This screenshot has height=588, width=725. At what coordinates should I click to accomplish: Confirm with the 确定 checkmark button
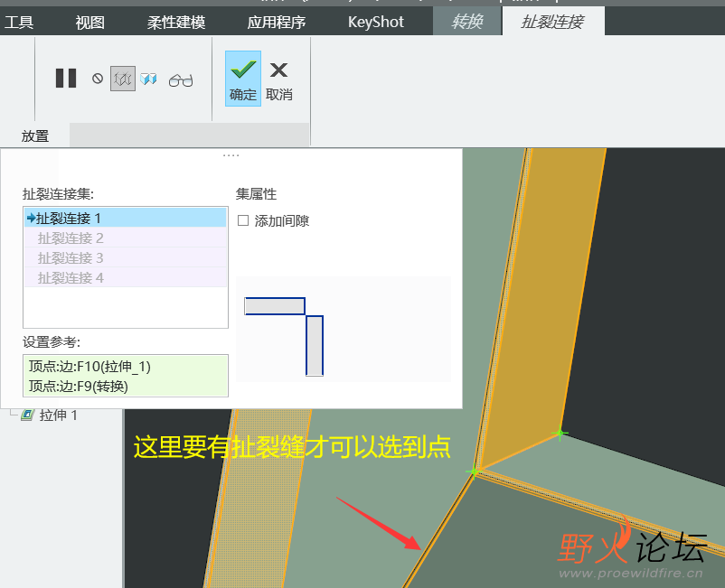pyautogui.click(x=243, y=79)
